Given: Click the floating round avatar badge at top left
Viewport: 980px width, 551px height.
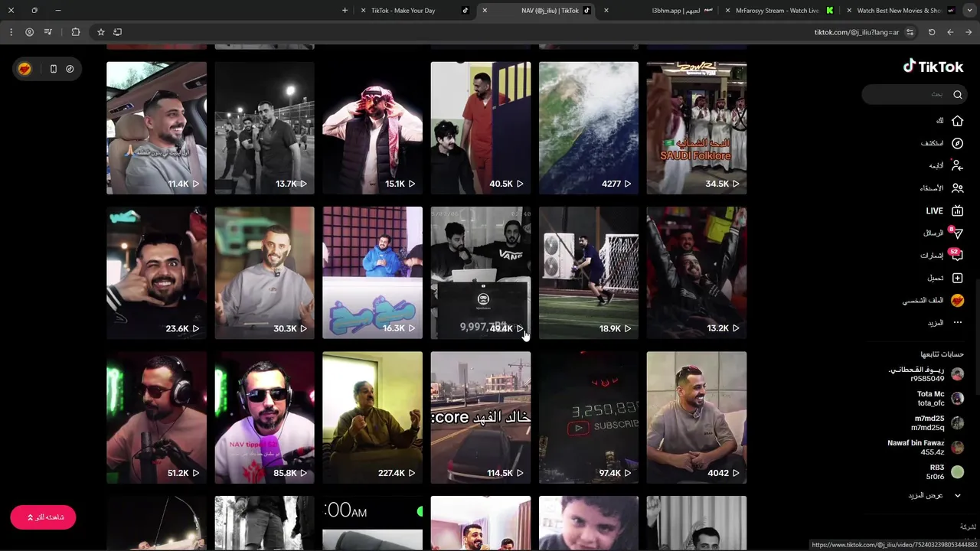Looking at the screenshot, I should 24,69.
